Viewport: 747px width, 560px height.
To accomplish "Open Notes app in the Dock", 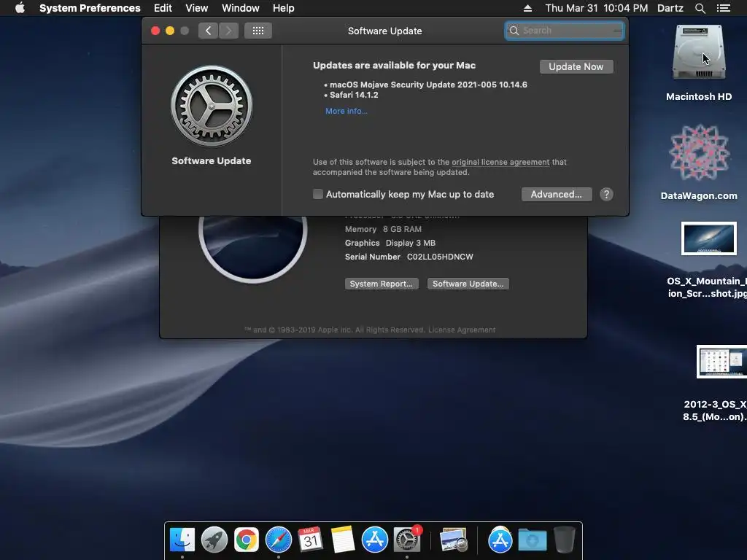I will [x=343, y=540].
